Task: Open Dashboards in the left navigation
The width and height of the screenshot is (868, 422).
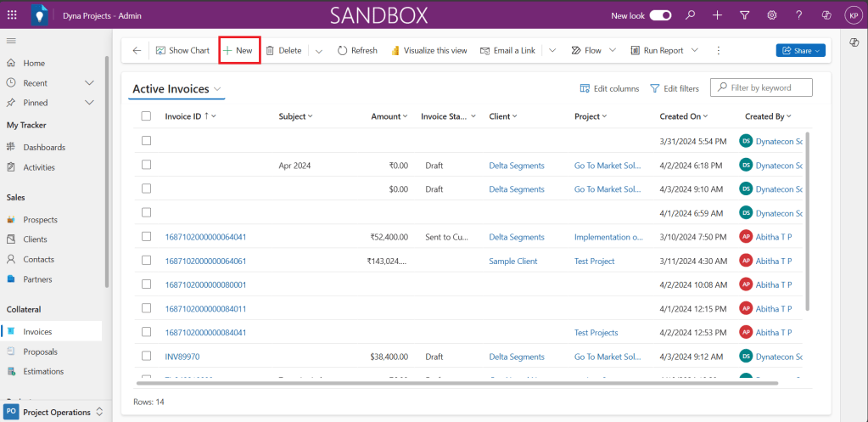Action: [x=44, y=148]
